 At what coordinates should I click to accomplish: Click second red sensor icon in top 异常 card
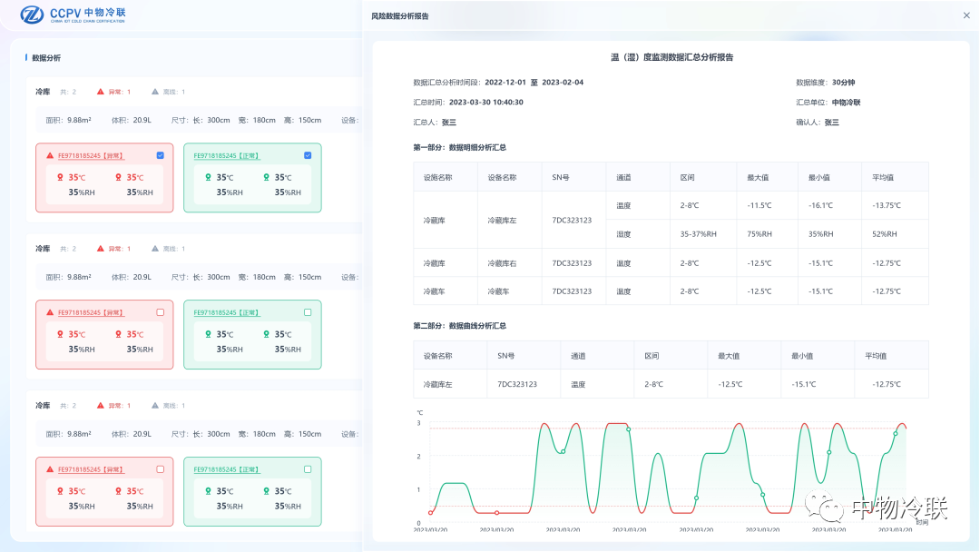(x=118, y=178)
